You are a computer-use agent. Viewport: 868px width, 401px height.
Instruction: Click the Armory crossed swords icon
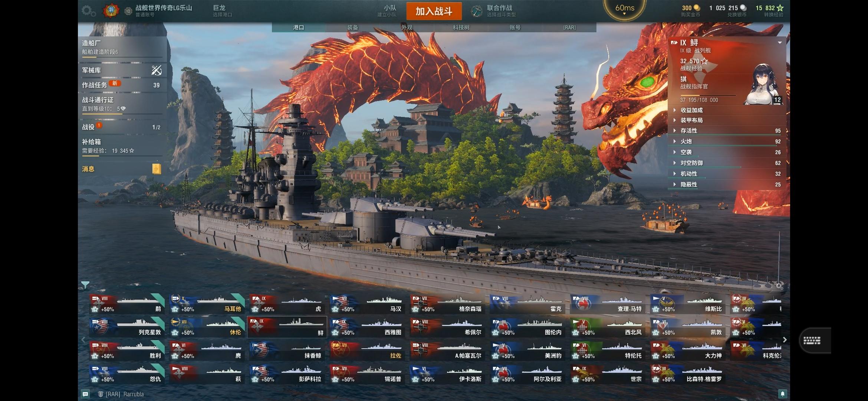click(157, 70)
